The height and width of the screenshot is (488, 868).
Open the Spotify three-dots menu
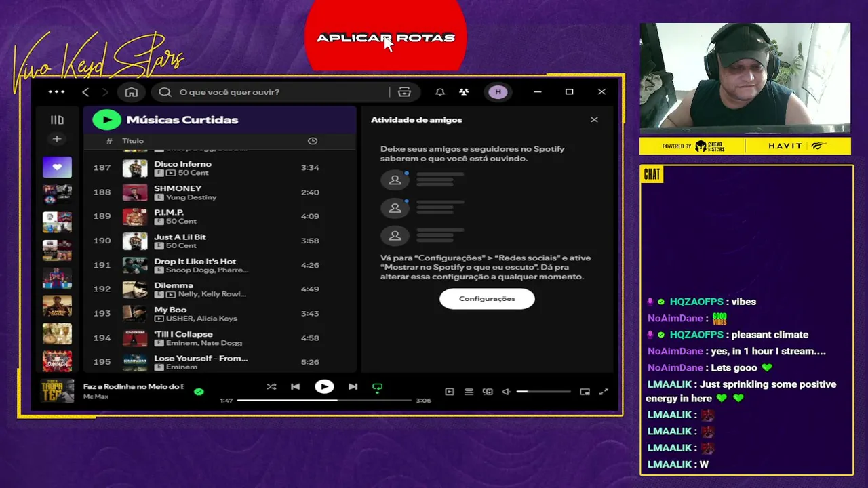(57, 92)
